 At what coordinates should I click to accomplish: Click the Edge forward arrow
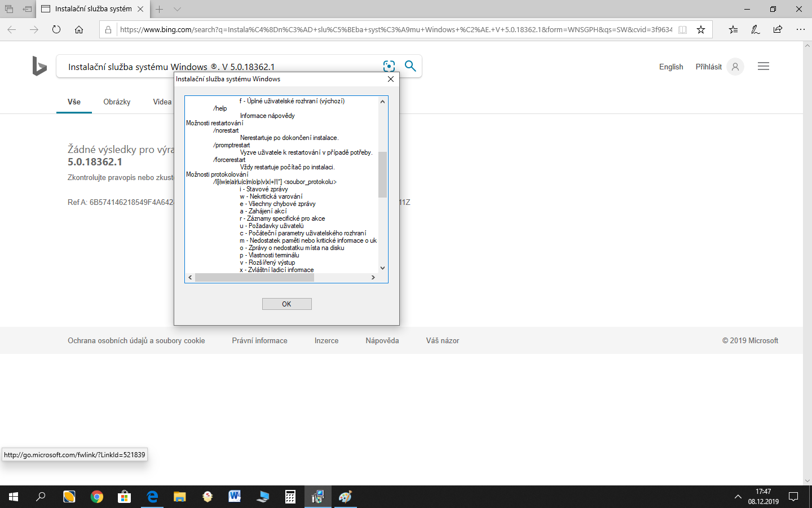(x=34, y=29)
